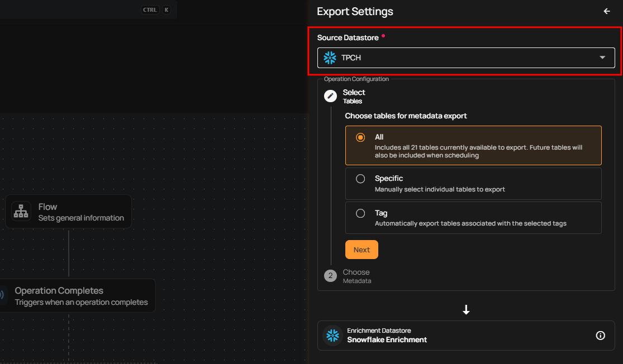The height and width of the screenshot is (364, 623).
Task: Click the back arrow in Export Settings
Action: 607,12
